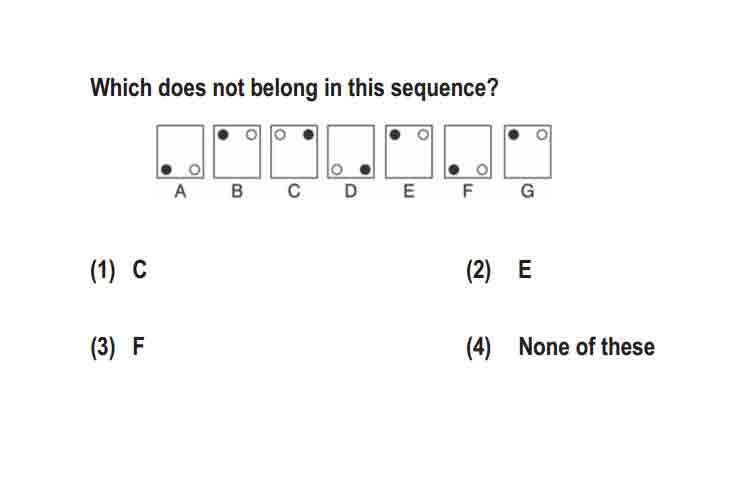Click the filled dot in box C
750x500 pixels.
309,134
